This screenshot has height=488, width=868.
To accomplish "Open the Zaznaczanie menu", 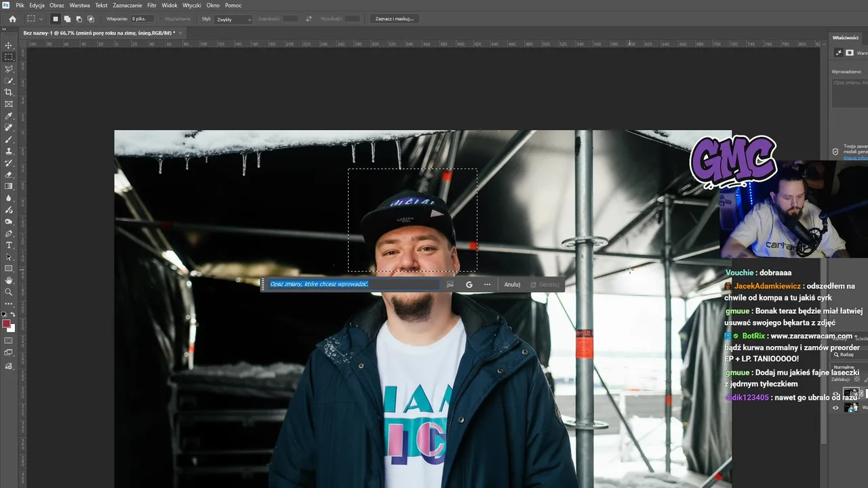I will [127, 5].
